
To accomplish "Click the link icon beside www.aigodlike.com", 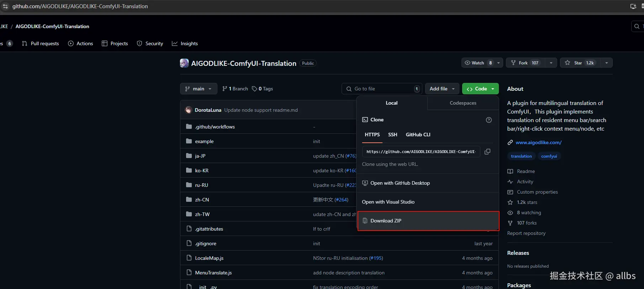I will [510, 142].
